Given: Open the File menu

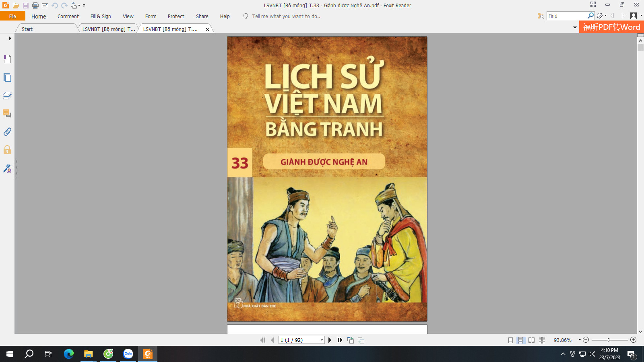Looking at the screenshot, I should (x=12, y=16).
